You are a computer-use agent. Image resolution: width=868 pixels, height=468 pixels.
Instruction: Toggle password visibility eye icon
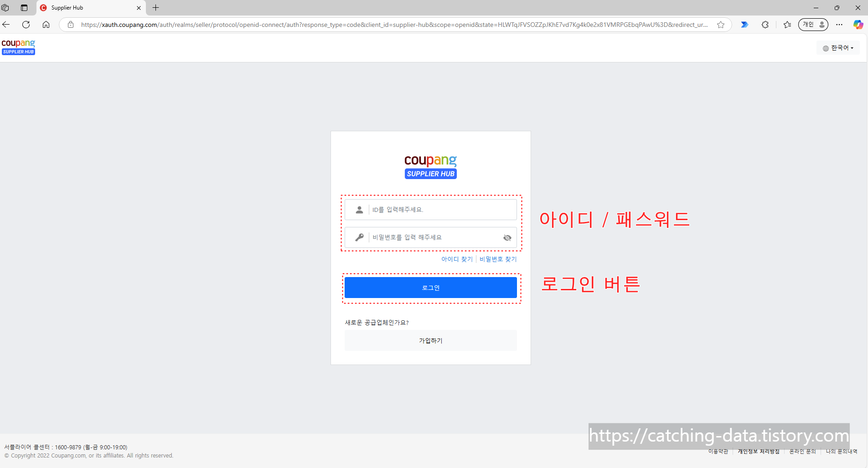pos(507,237)
